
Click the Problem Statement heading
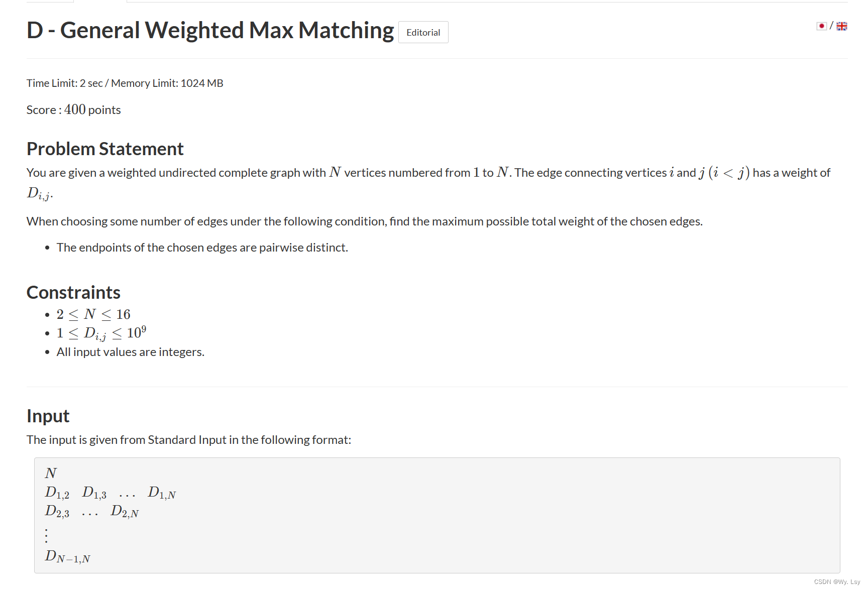[105, 148]
